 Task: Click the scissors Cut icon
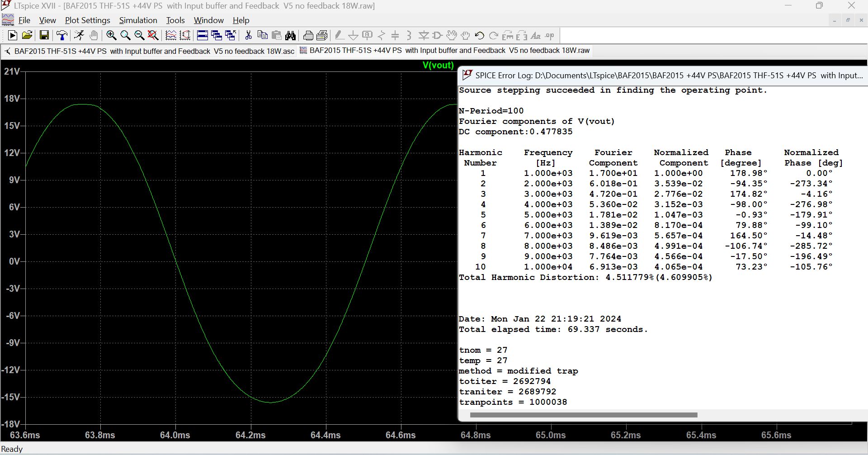click(x=248, y=35)
